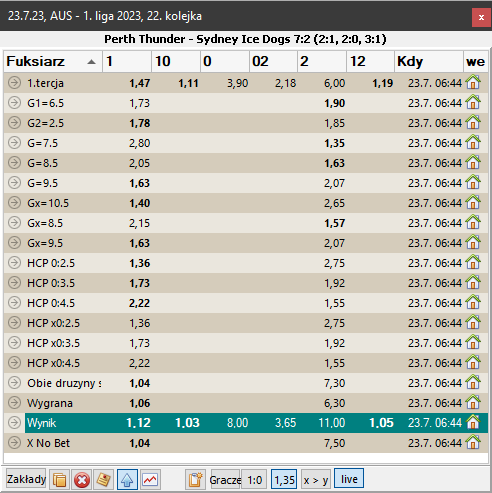Sort by we column header
The height and width of the screenshot is (493, 492).
tap(476, 61)
